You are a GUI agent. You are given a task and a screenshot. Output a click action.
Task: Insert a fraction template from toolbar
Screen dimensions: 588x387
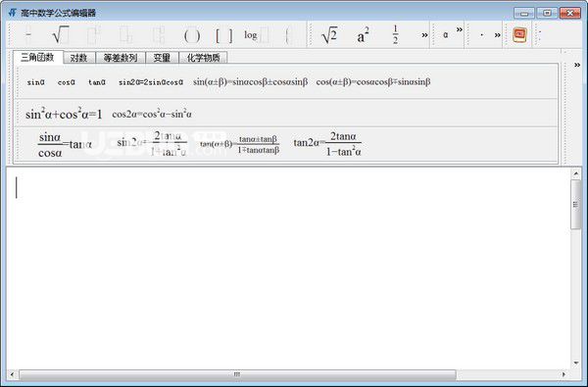click(x=28, y=35)
